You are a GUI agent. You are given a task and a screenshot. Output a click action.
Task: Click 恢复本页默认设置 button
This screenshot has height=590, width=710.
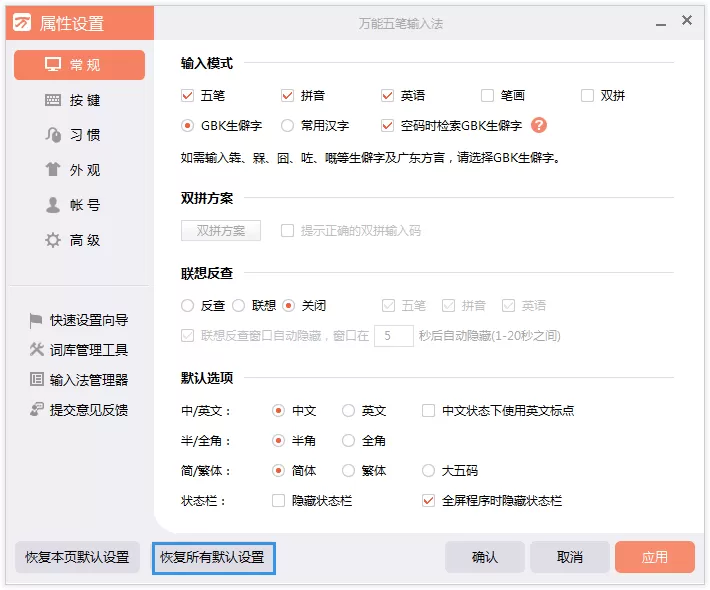(x=77, y=557)
